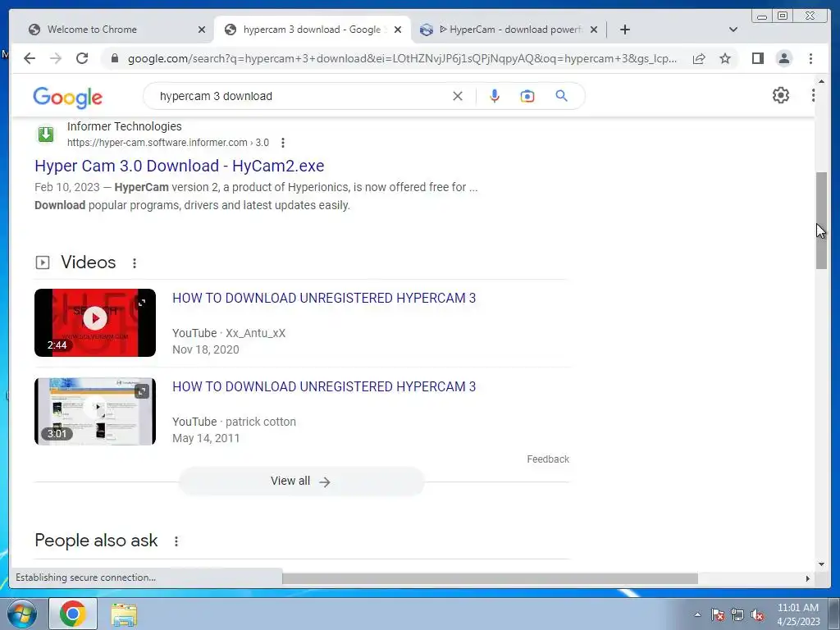Open Chrome side panel
Image resolution: width=840 pixels, height=630 pixels.
click(757, 58)
